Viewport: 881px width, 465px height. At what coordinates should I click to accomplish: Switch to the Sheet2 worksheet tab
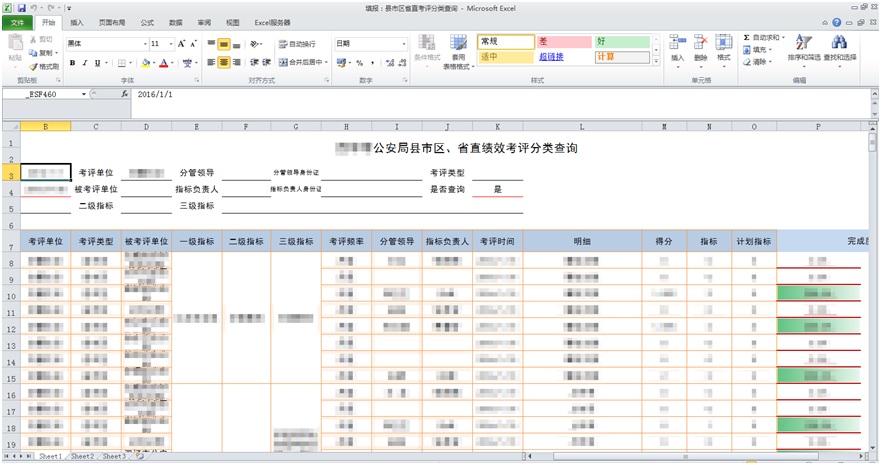(x=81, y=456)
